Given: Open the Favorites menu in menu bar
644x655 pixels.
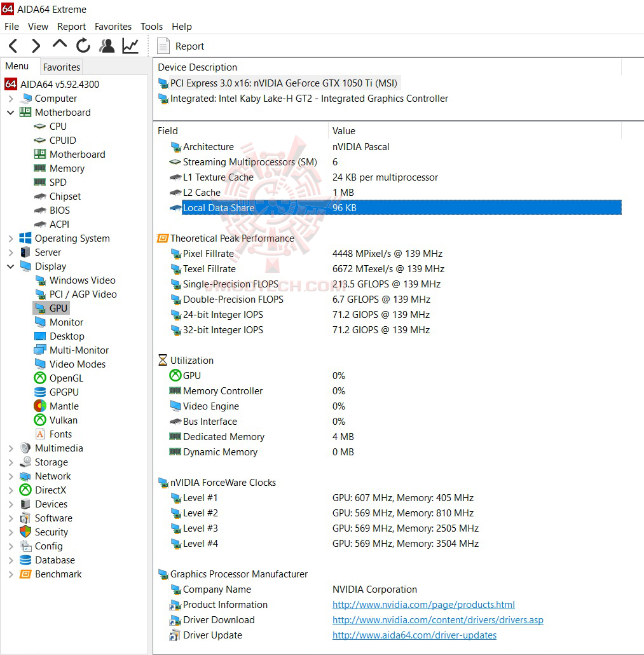Looking at the screenshot, I should (113, 27).
